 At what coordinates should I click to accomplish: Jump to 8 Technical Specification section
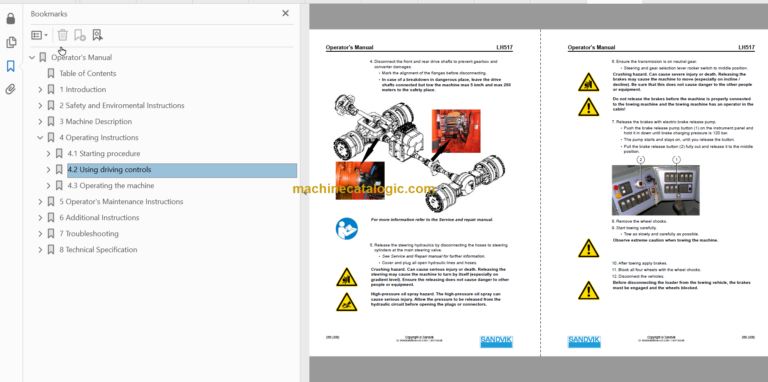(x=98, y=250)
